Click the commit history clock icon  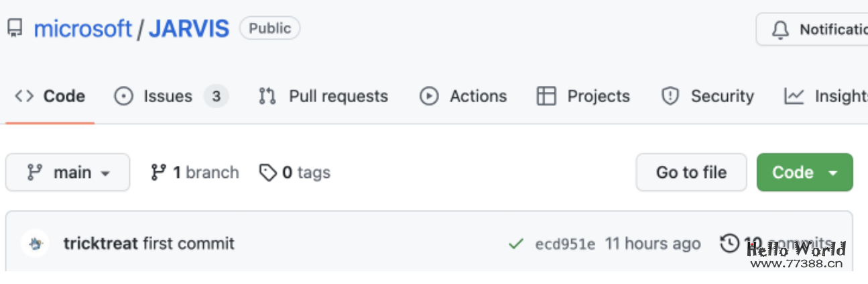tap(729, 243)
